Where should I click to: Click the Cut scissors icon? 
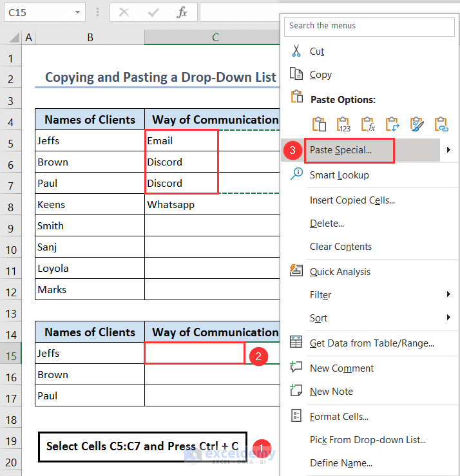point(296,51)
